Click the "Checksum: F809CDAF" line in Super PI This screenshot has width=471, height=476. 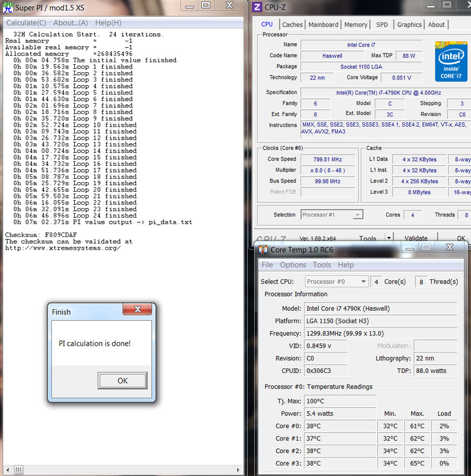[41, 235]
